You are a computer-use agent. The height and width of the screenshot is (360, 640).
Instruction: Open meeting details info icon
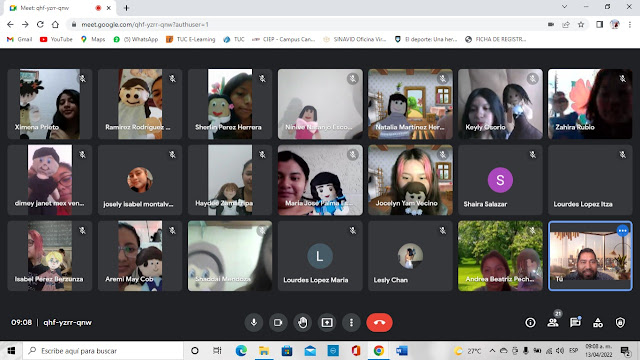[530, 322]
